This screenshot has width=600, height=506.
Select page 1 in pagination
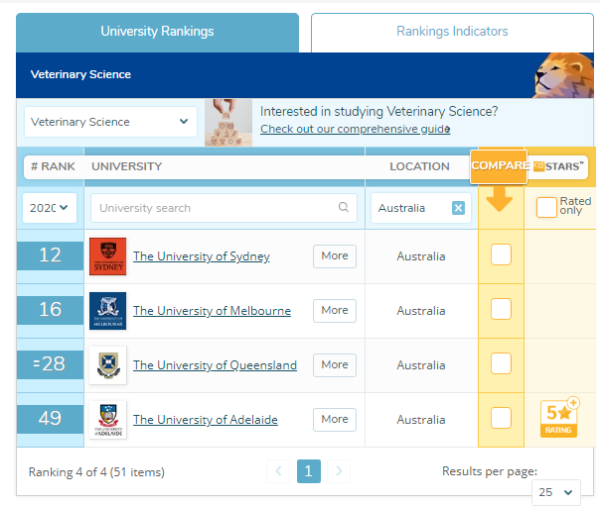pos(309,471)
